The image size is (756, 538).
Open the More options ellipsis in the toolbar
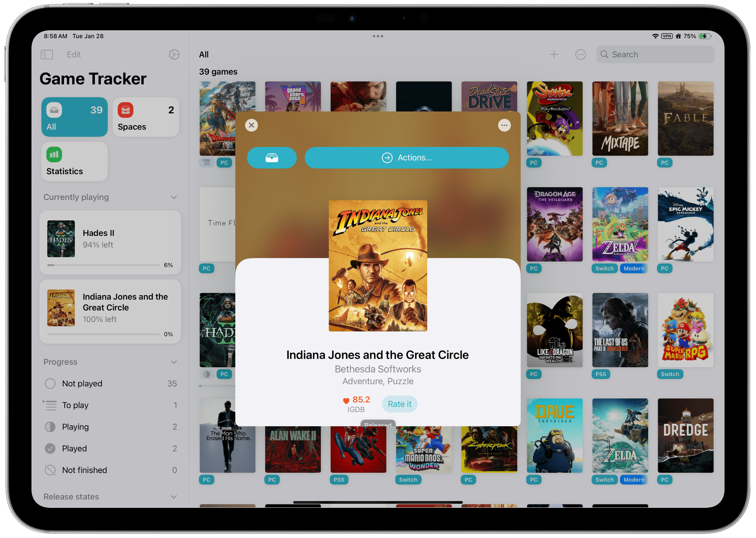tap(580, 55)
